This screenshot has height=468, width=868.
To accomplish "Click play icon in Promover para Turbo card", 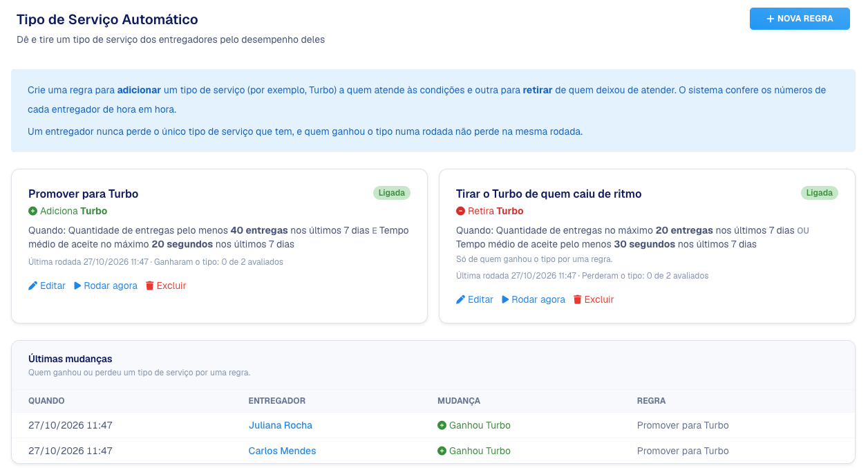I will pos(77,286).
